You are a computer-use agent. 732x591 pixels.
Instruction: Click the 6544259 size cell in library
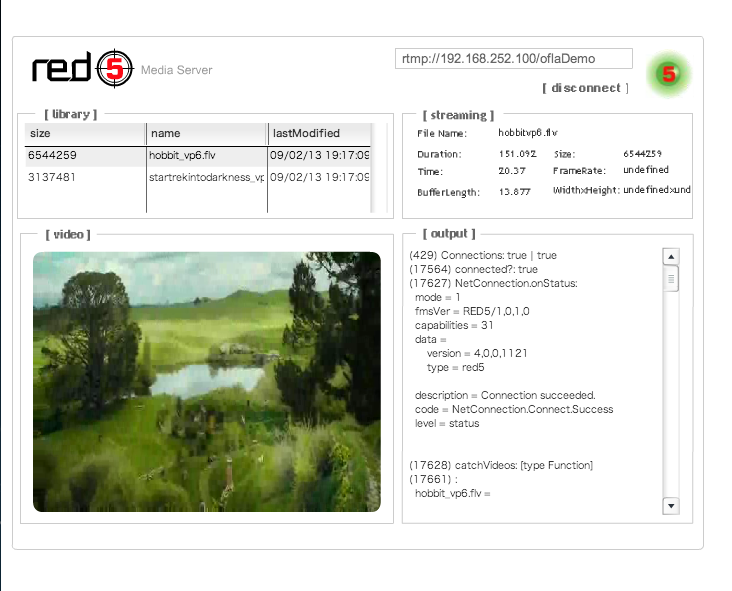[x=85, y=156]
